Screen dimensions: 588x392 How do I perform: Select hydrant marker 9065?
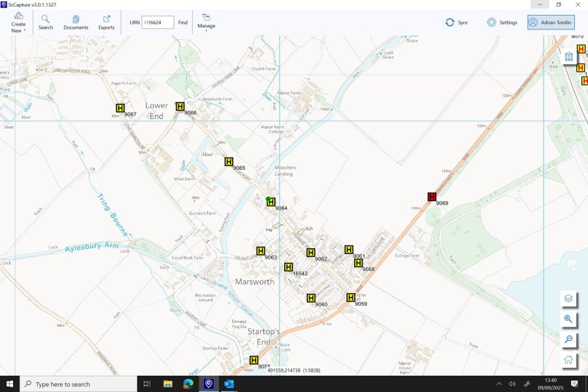(229, 161)
